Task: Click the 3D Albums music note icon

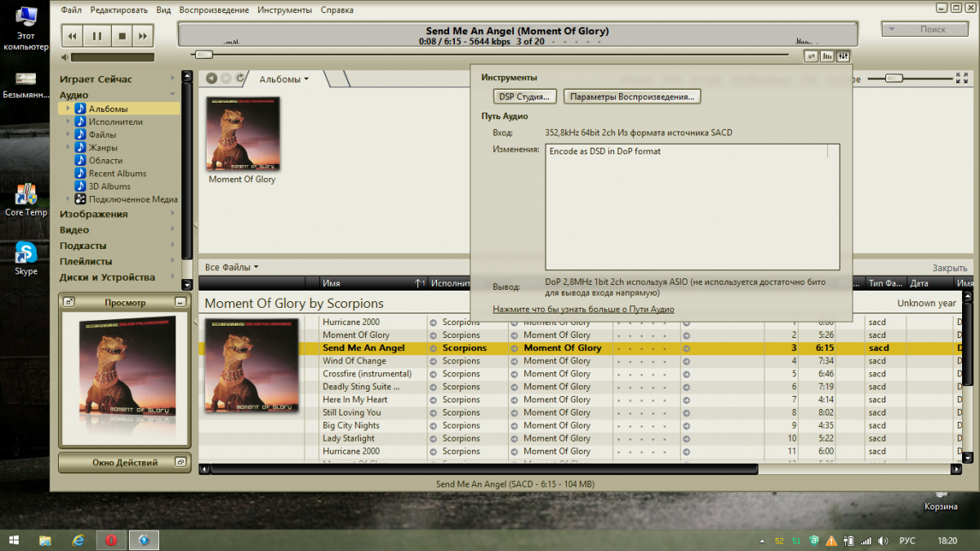Action: point(80,186)
